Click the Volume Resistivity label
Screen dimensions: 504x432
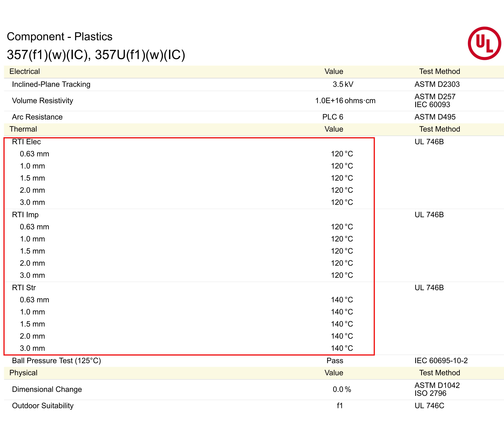[x=43, y=101]
